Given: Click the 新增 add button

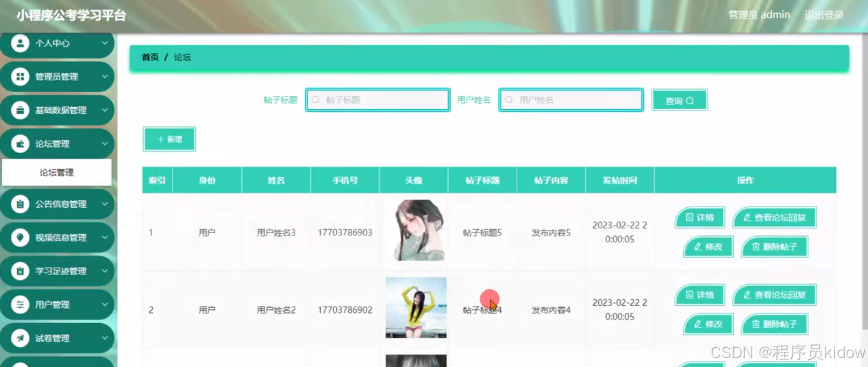Looking at the screenshot, I should 169,139.
